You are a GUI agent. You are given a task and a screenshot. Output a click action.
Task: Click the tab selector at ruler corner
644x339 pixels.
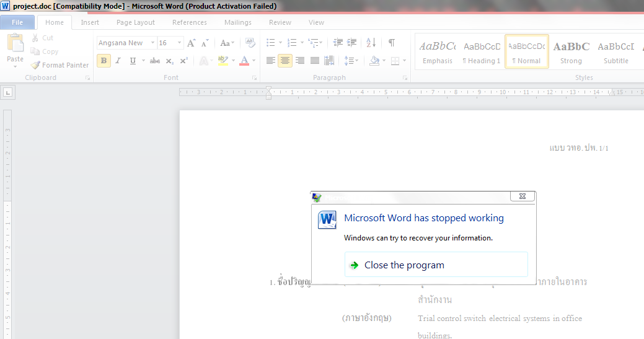8,92
